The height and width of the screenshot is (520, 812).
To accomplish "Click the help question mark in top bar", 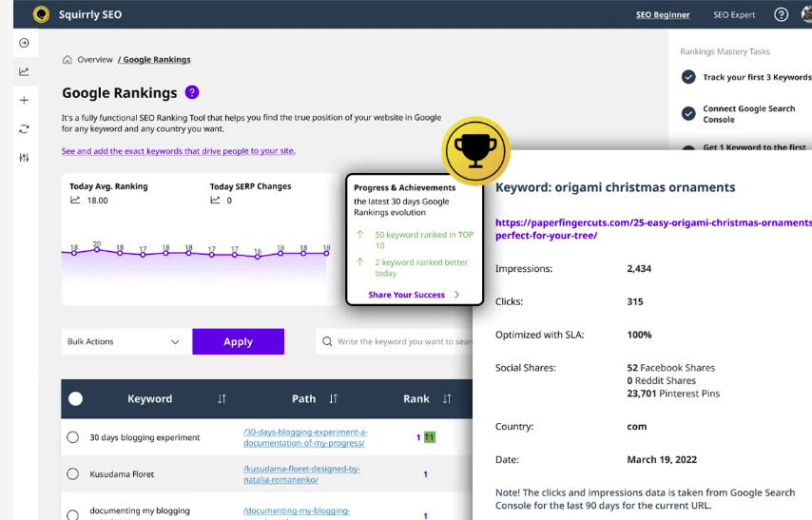I will coord(782,14).
